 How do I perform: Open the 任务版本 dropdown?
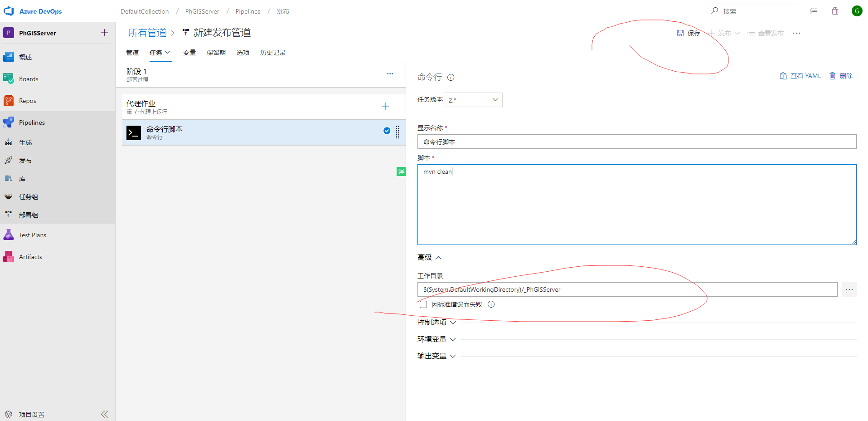(473, 100)
